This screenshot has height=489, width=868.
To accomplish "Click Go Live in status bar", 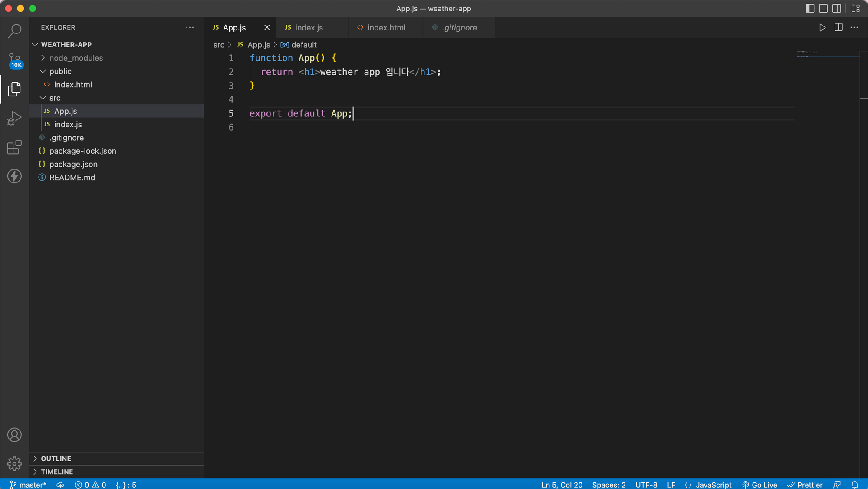I will 759,485.
